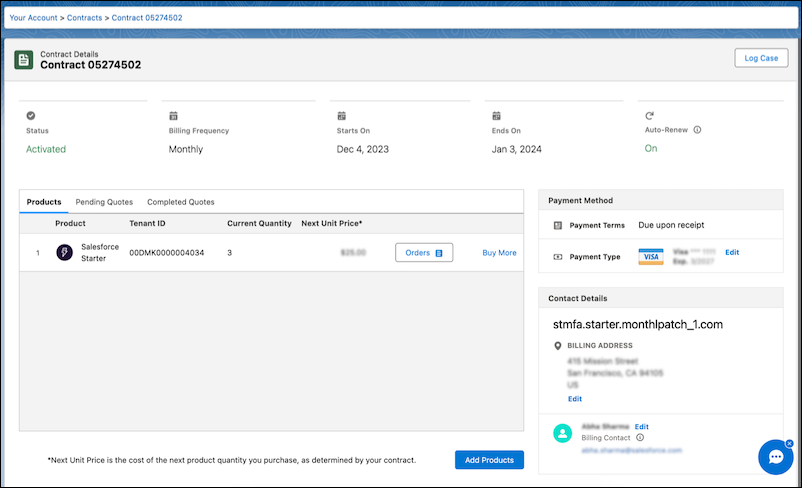Click the Contact Details panel header

[x=660, y=298]
